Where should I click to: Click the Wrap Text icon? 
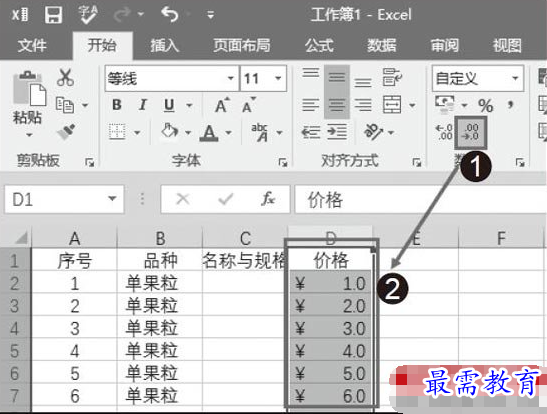392,77
